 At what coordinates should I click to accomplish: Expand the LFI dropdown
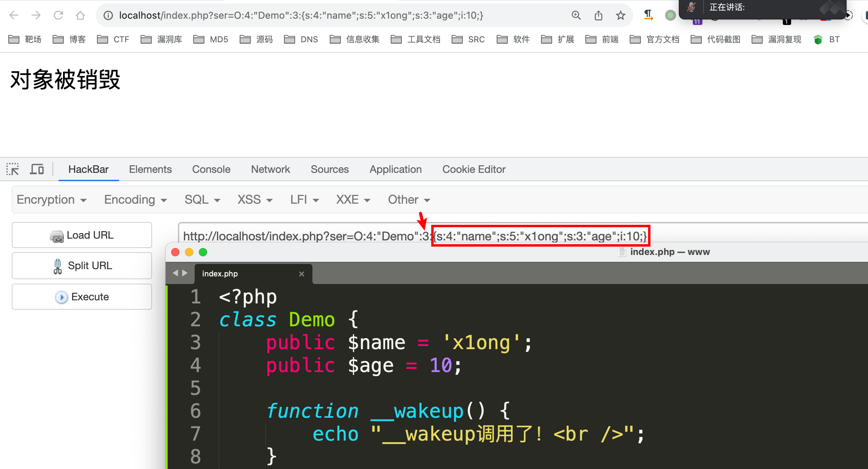click(x=304, y=200)
